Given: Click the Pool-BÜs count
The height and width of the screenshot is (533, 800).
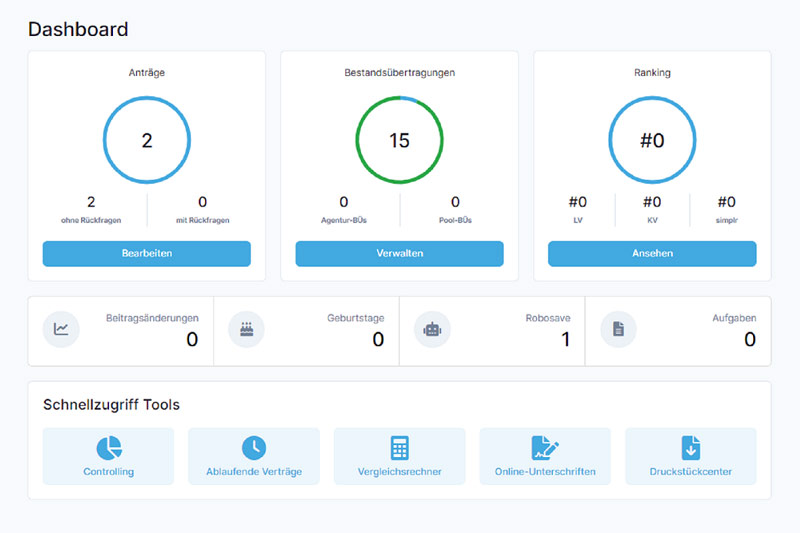Looking at the screenshot, I should pos(455,202).
